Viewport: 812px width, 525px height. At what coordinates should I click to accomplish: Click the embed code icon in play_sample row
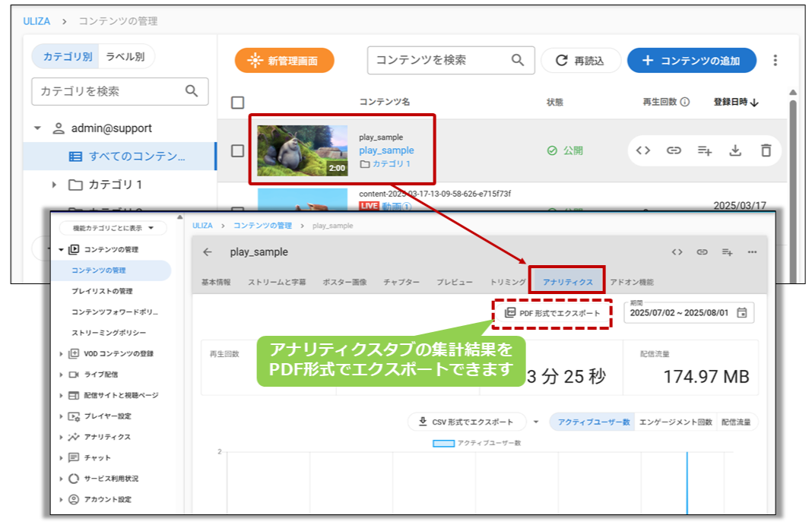click(x=642, y=150)
